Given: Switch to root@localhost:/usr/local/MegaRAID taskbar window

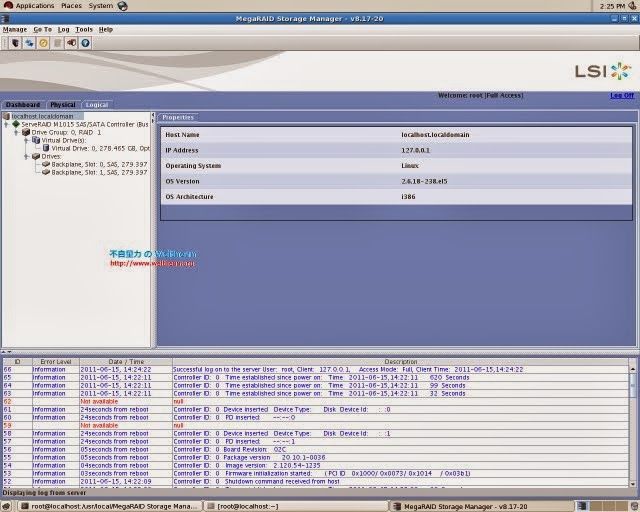Looking at the screenshot, I should click(x=110, y=506).
